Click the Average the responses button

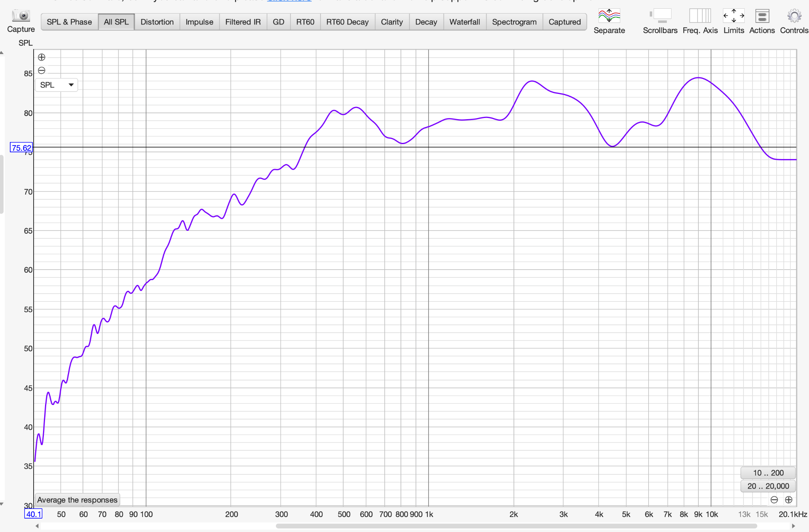tap(77, 500)
